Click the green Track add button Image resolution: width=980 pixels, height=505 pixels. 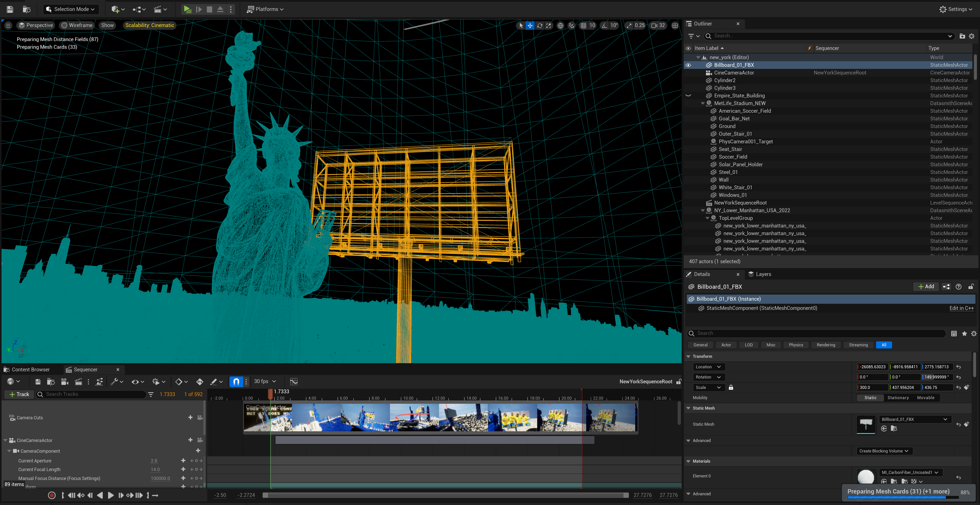[19, 395]
